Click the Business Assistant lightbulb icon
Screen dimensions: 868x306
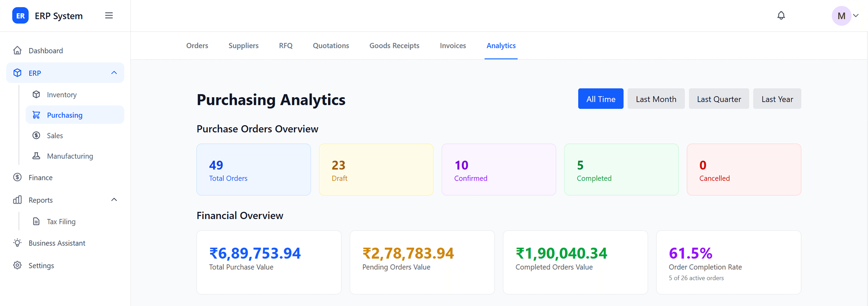click(x=17, y=243)
